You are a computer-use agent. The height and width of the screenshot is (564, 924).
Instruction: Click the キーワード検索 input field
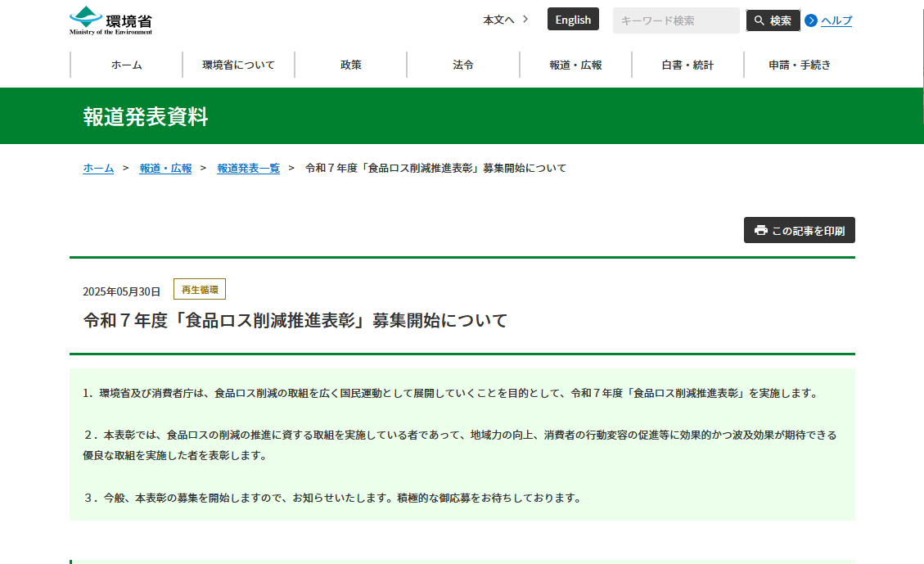click(x=675, y=20)
